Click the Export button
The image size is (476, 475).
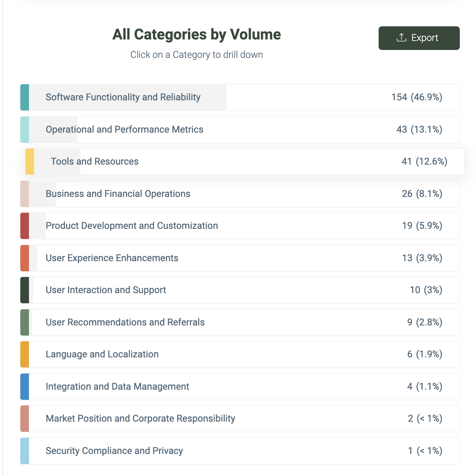[x=419, y=38]
